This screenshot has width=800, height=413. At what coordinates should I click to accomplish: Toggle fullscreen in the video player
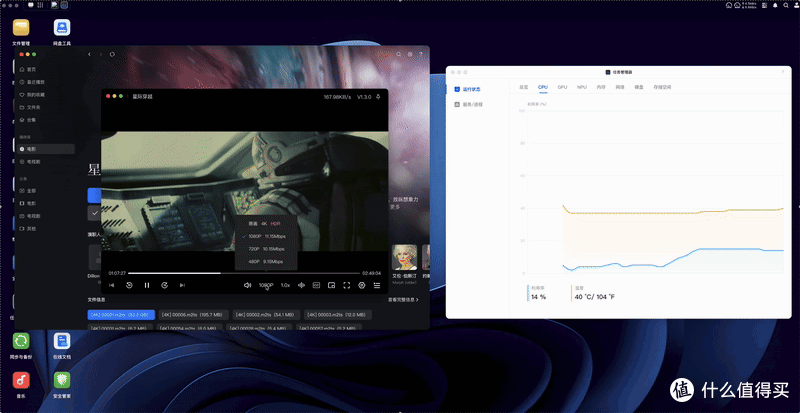tap(346, 285)
